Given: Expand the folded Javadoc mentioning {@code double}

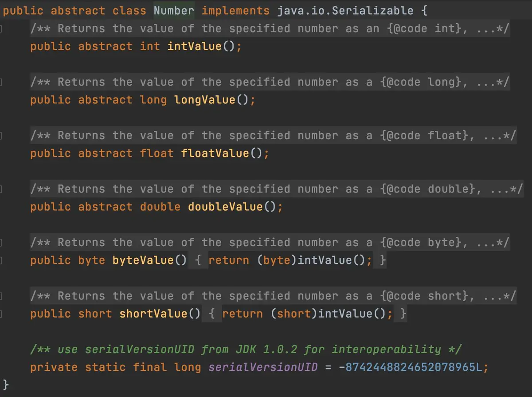Looking at the screenshot, I should click(277, 189).
